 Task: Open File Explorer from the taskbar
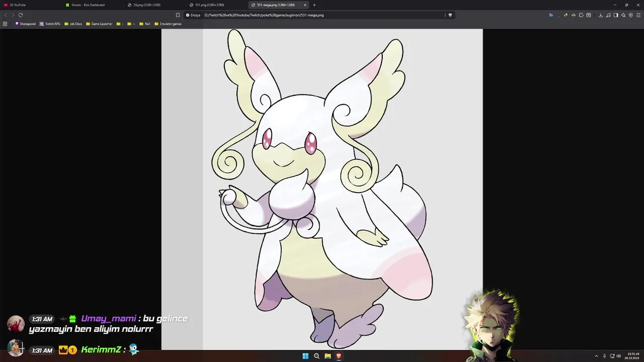pos(328,356)
